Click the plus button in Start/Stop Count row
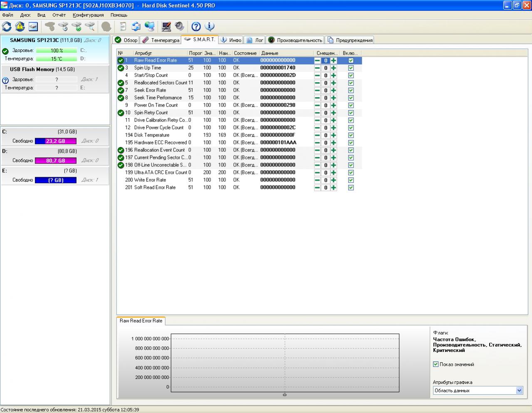The image size is (532, 413). (334, 75)
